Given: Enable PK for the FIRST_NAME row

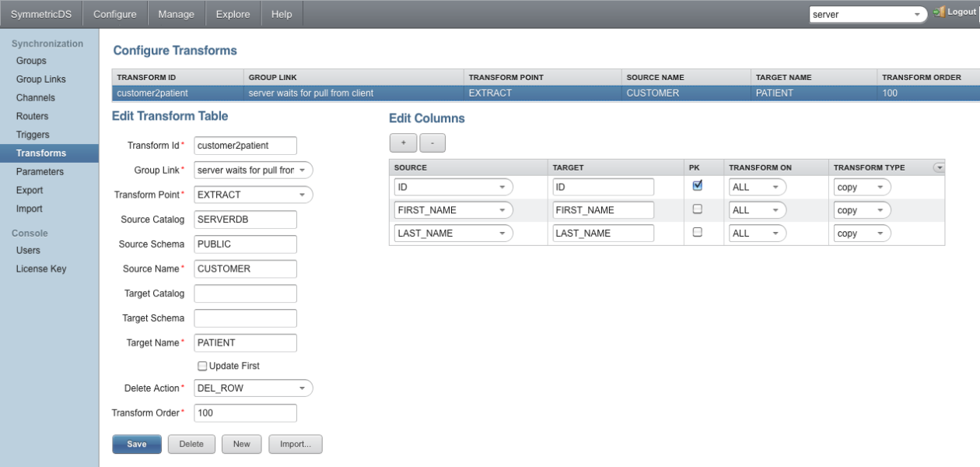Looking at the screenshot, I should (x=698, y=208).
